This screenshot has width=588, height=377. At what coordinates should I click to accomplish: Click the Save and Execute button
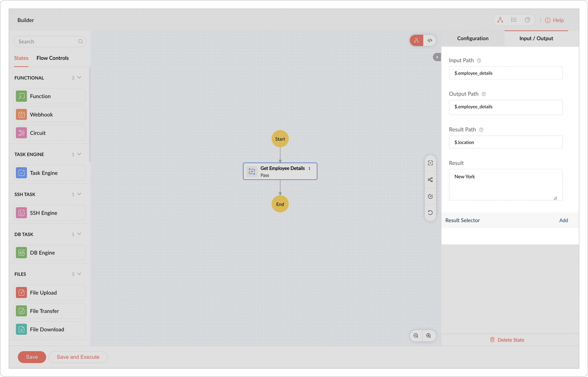(x=78, y=357)
